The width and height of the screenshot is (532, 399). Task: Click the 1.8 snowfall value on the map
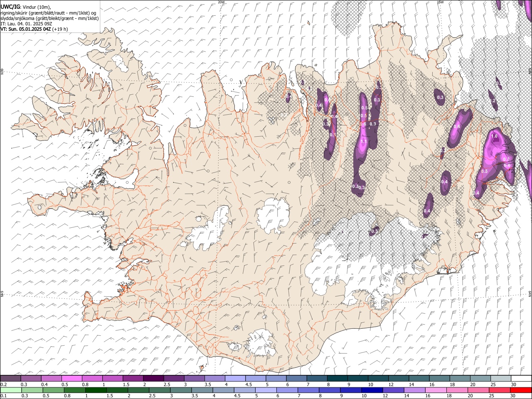tap(494, 136)
